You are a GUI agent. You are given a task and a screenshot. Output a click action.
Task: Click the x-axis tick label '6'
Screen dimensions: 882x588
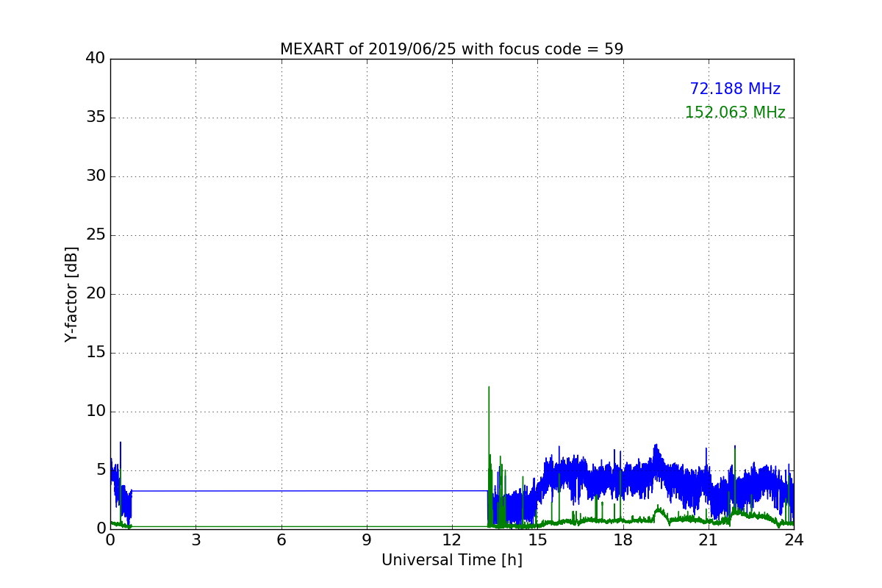click(281, 540)
